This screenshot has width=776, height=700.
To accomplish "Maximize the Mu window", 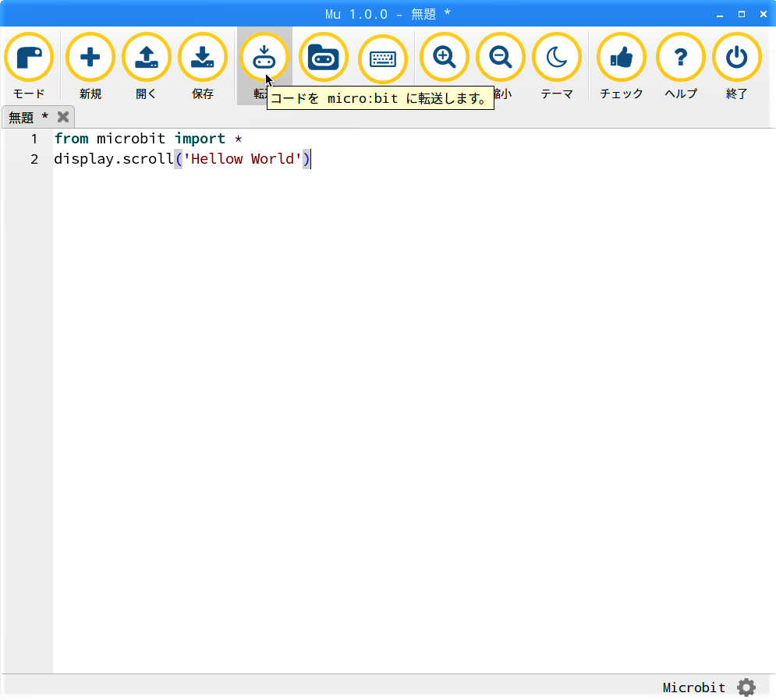I will 742,14.
